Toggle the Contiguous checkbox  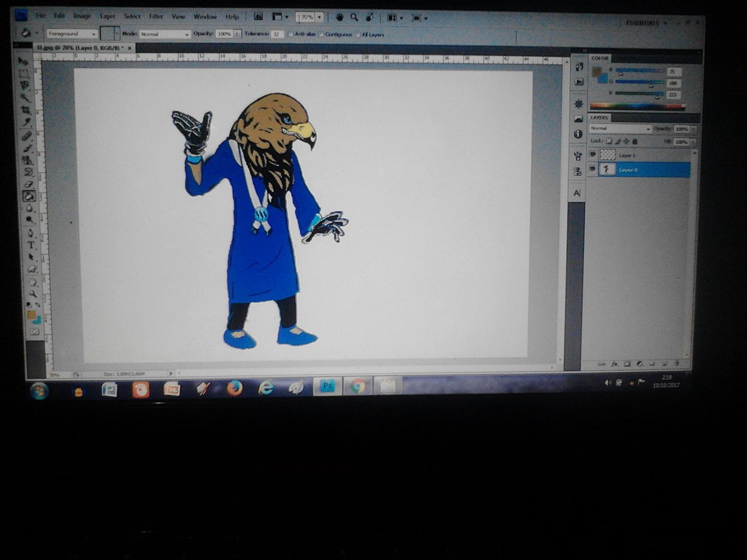(x=322, y=34)
